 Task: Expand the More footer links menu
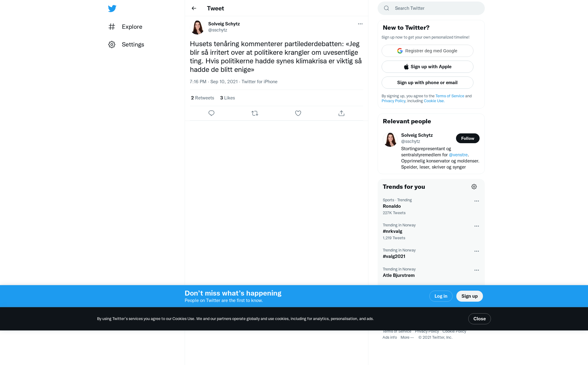click(x=407, y=337)
